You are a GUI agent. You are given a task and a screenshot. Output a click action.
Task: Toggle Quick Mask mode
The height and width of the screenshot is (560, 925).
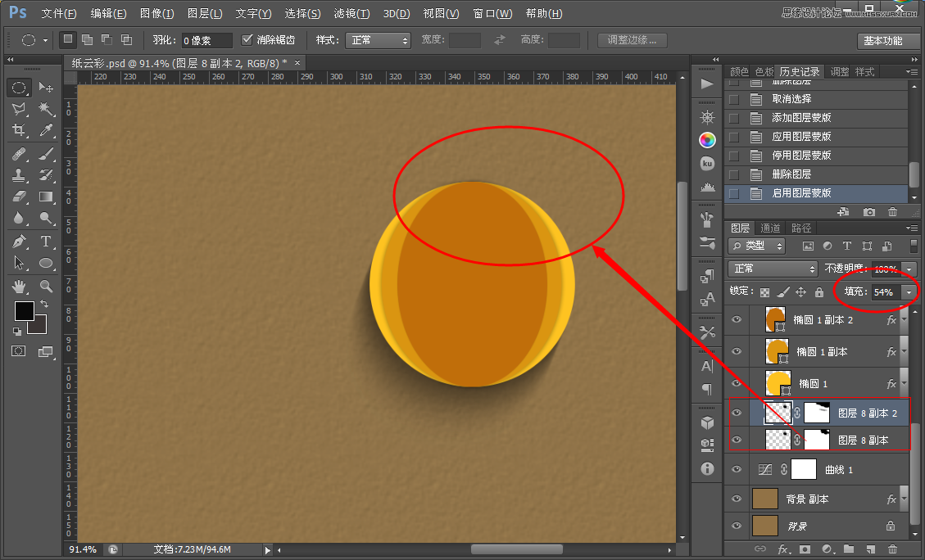tap(19, 351)
